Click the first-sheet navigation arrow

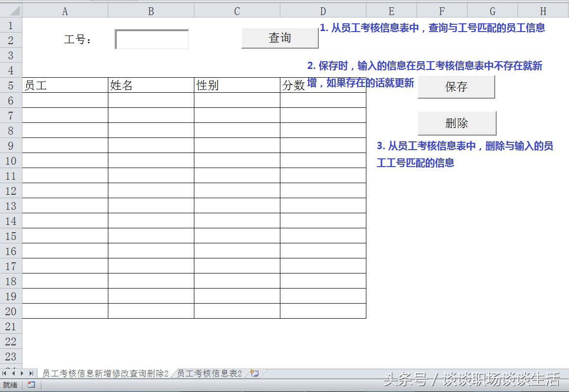pyautogui.click(x=5, y=374)
